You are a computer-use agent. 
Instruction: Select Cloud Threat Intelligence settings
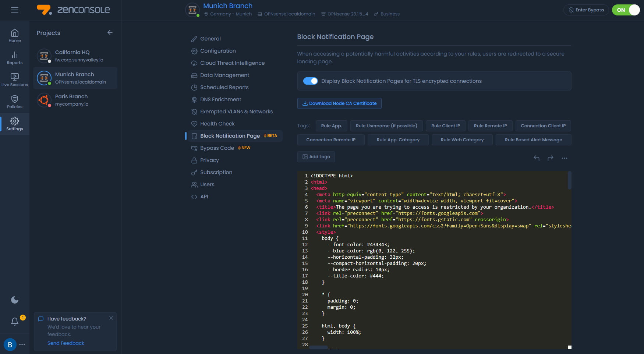click(x=232, y=63)
